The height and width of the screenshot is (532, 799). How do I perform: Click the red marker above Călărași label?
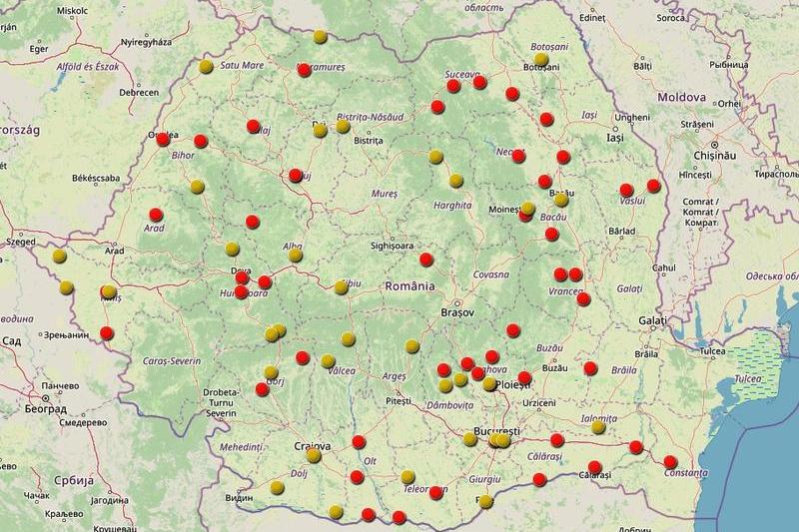click(557, 440)
